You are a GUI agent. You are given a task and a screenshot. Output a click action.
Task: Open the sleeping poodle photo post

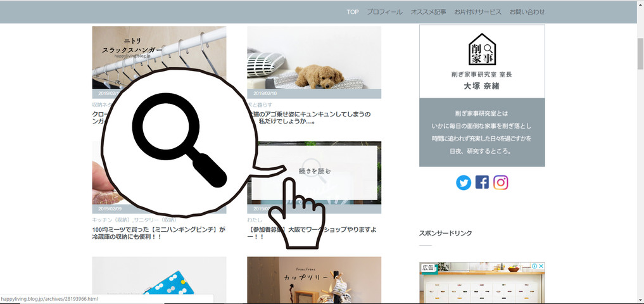pyautogui.click(x=314, y=58)
